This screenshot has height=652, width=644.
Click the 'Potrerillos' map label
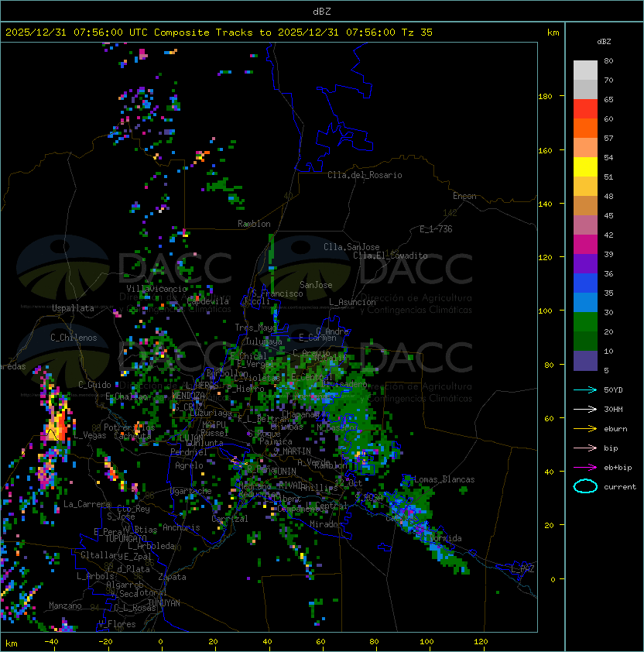click(129, 427)
